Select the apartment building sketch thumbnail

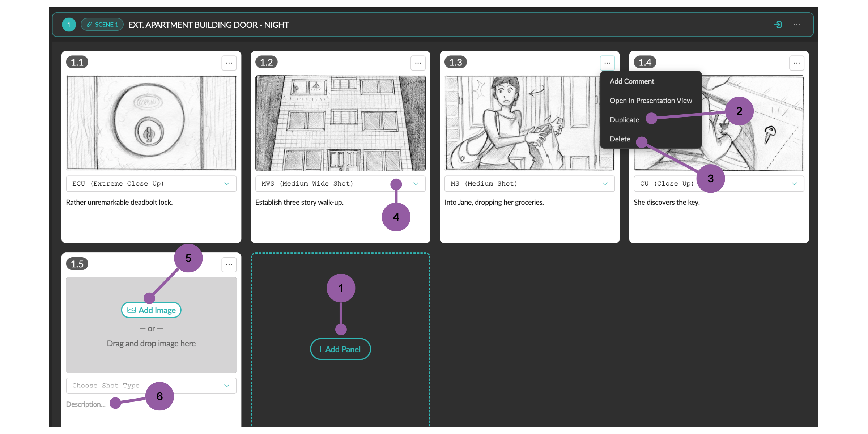click(340, 123)
